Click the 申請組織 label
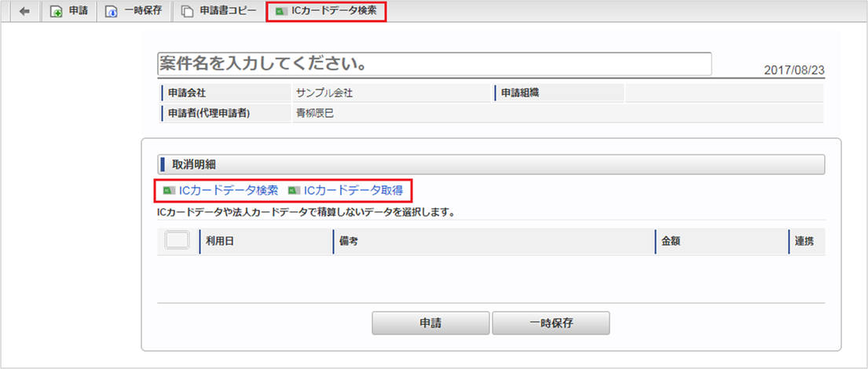The image size is (868, 369). 520,93
